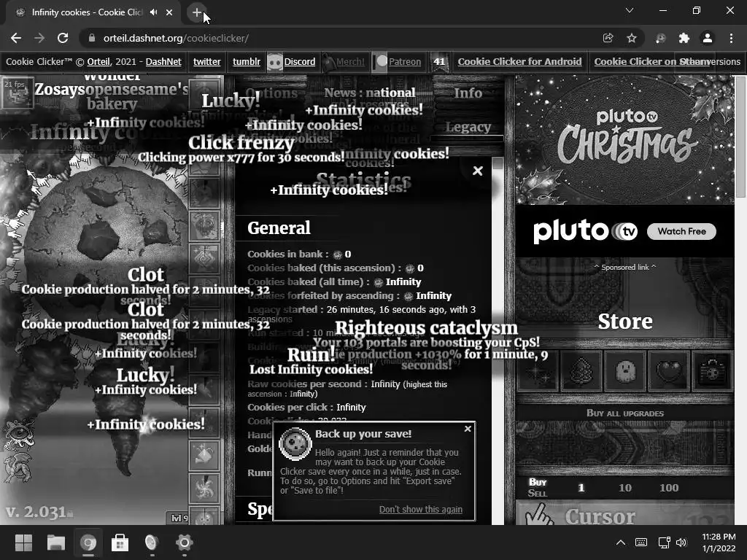Screen dimensions: 747x560
Task: Click the Patreon logo icon
Action: click(x=380, y=62)
